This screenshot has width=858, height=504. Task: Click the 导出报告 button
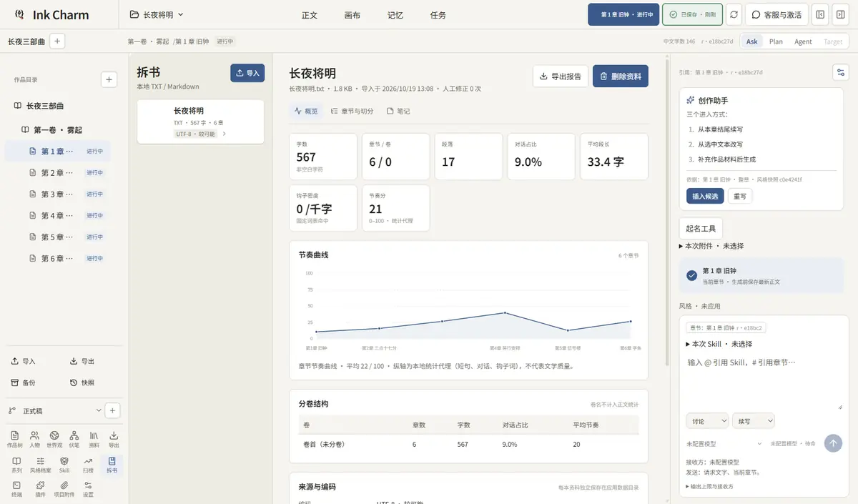(x=561, y=76)
